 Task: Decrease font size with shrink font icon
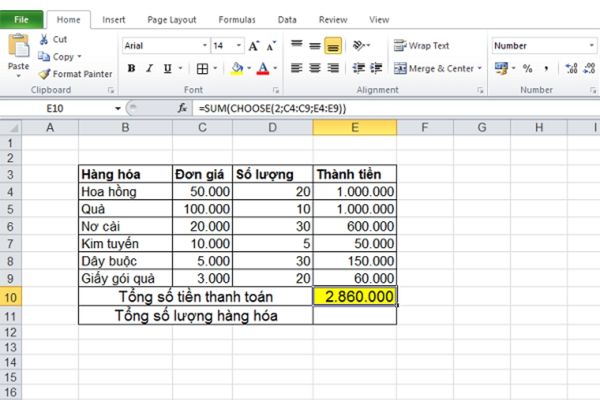(x=271, y=46)
